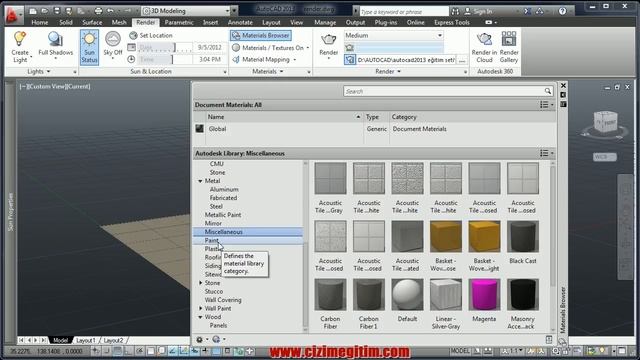
Task: Select the Basket Weave light orange swatch
Action: (x=484, y=236)
